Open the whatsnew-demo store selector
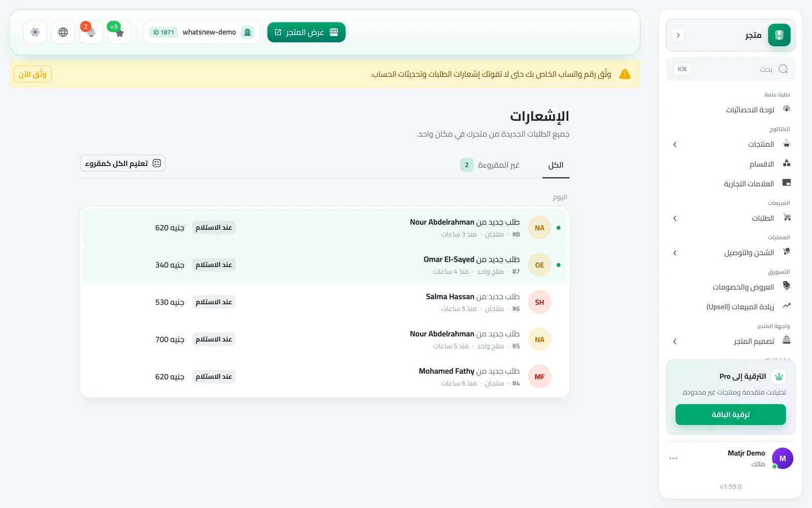Viewport: 812px width, 508px height. [x=202, y=32]
